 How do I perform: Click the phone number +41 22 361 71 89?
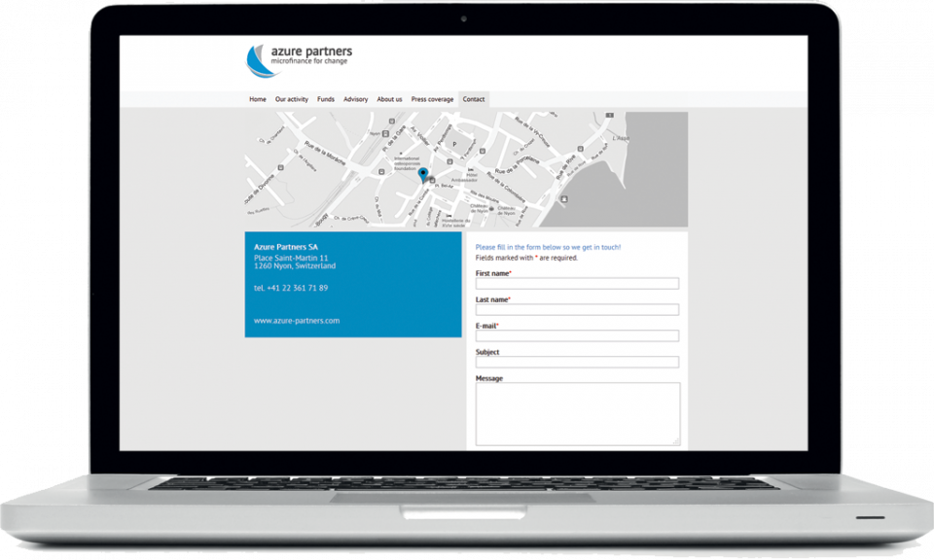tap(291, 288)
